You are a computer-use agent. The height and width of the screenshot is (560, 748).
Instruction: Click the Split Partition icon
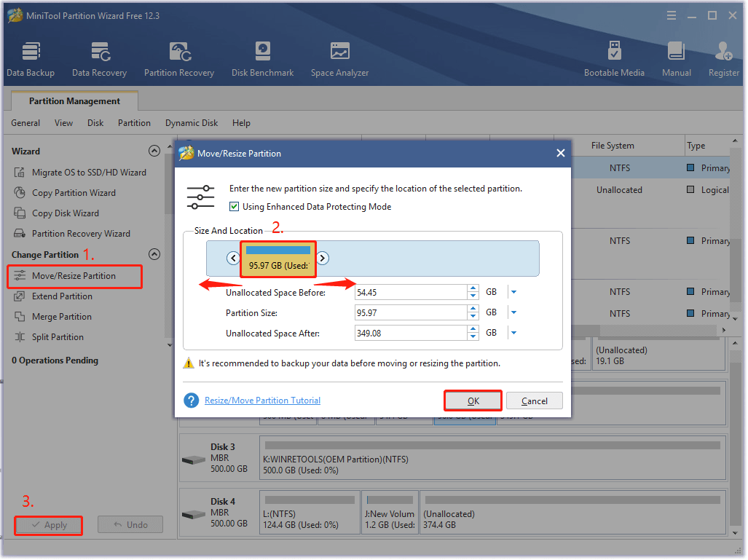[19, 336]
